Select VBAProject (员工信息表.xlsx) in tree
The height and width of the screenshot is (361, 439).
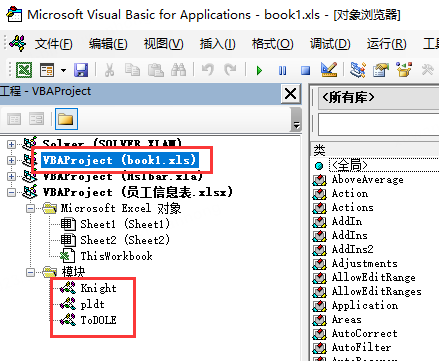[x=138, y=192]
